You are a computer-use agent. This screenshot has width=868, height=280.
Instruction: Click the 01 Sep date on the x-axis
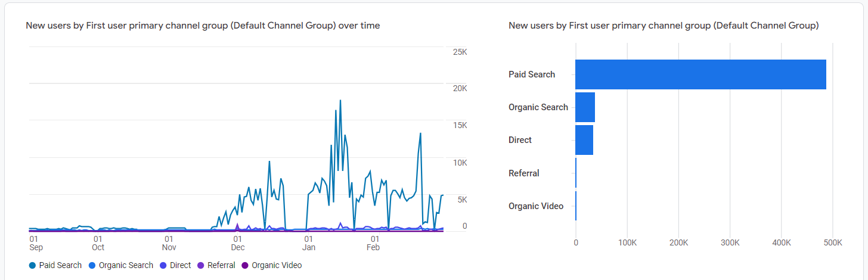[36, 243]
